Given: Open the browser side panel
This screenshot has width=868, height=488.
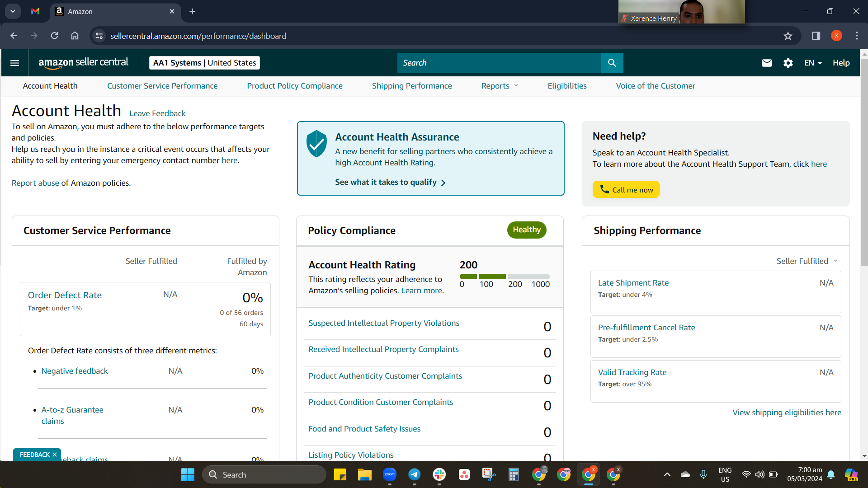Looking at the screenshot, I should coord(816,36).
